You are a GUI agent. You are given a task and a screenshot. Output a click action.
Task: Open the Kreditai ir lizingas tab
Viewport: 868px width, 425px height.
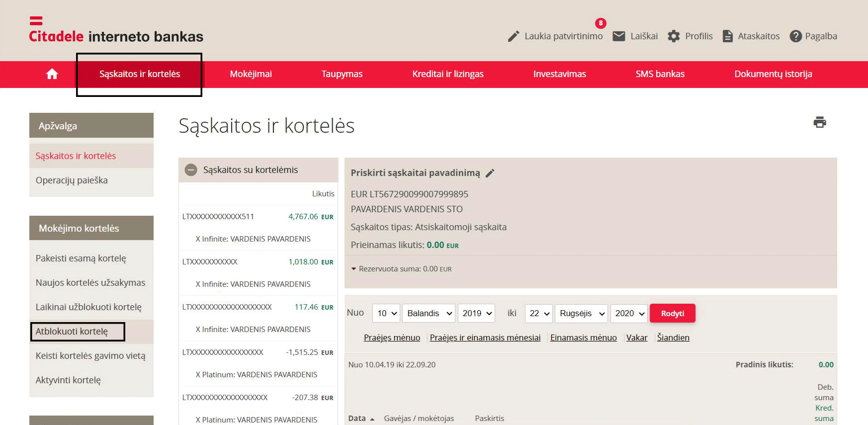[x=448, y=74]
